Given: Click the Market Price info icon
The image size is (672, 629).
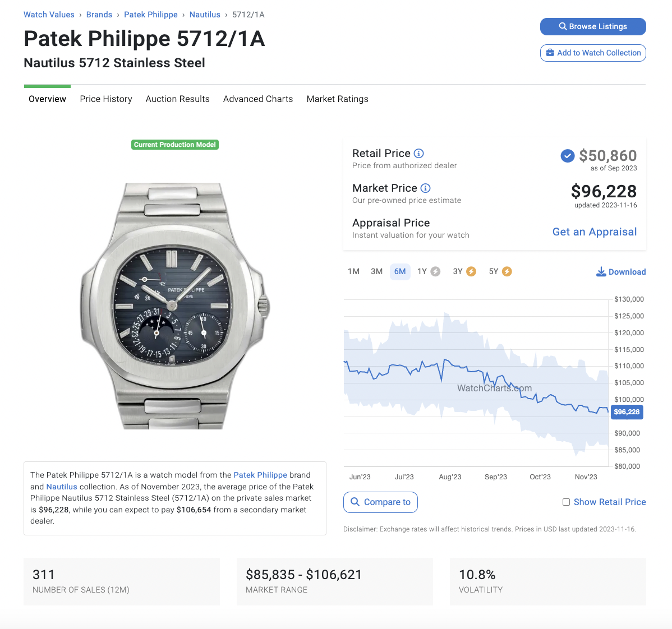Looking at the screenshot, I should click(x=425, y=188).
